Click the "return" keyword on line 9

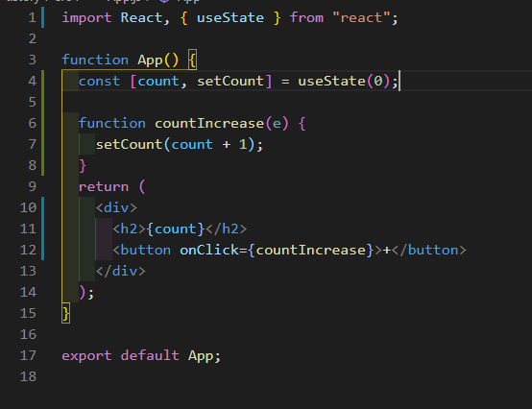pos(104,187)
